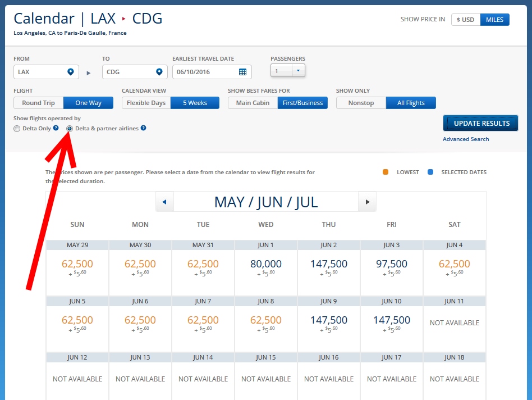Open the Advanced Search link
This screenshot has height=400, width=532.
pos(466,139)
